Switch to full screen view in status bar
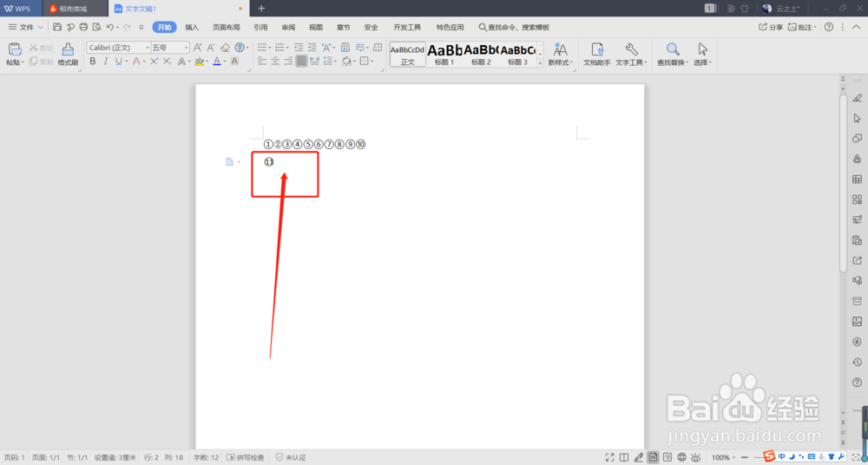 [609, 457]
